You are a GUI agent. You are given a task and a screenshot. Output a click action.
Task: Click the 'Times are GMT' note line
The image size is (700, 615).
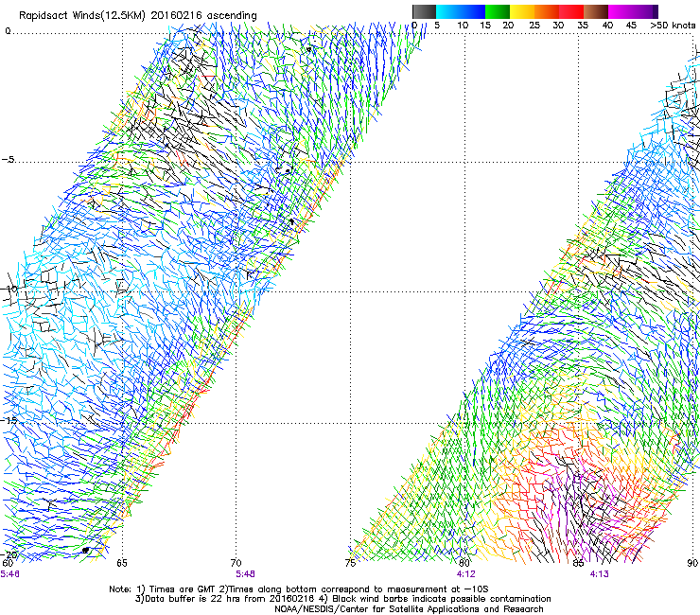299,589
